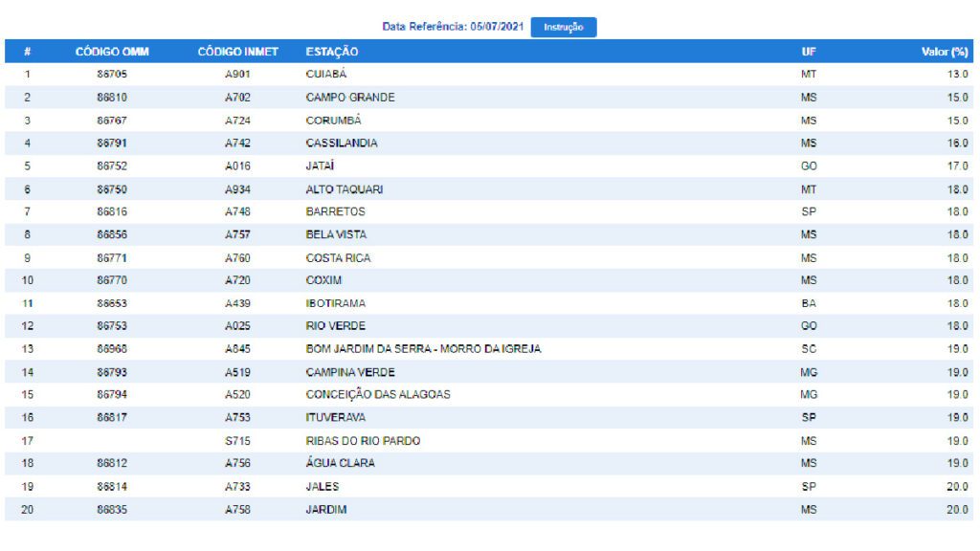Select the CONCEIÇÃO DAS ALAGOAS row

coord(489,395)
